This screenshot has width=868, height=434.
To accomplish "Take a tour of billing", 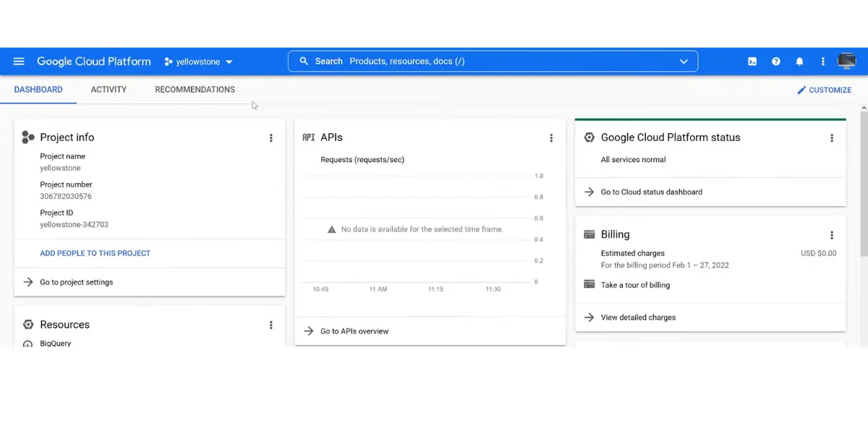I will (x=635, y=285).
